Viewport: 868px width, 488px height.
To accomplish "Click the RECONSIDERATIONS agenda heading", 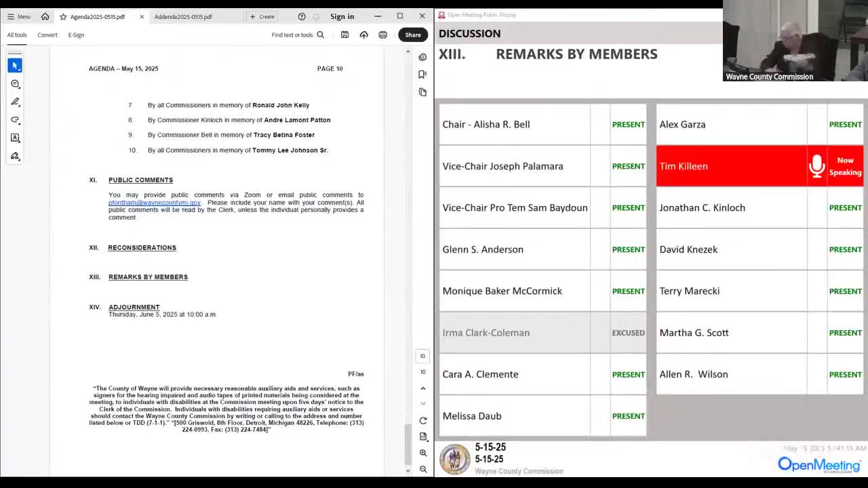I will (x=142, y=248).
